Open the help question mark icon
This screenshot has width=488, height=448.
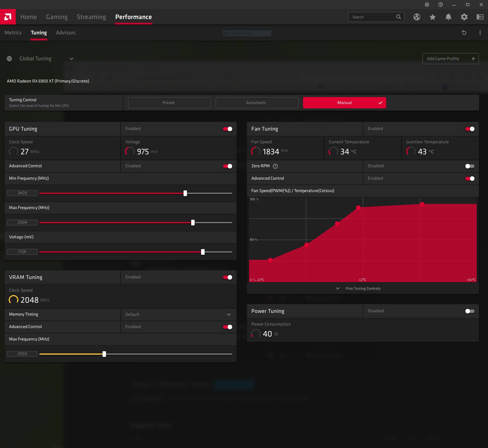(441, 5)
